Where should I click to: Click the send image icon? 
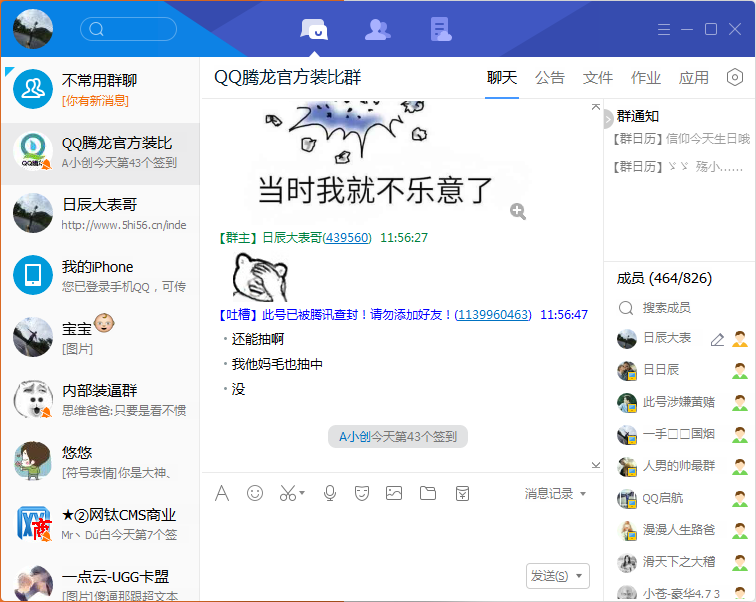tap(394, 493)
